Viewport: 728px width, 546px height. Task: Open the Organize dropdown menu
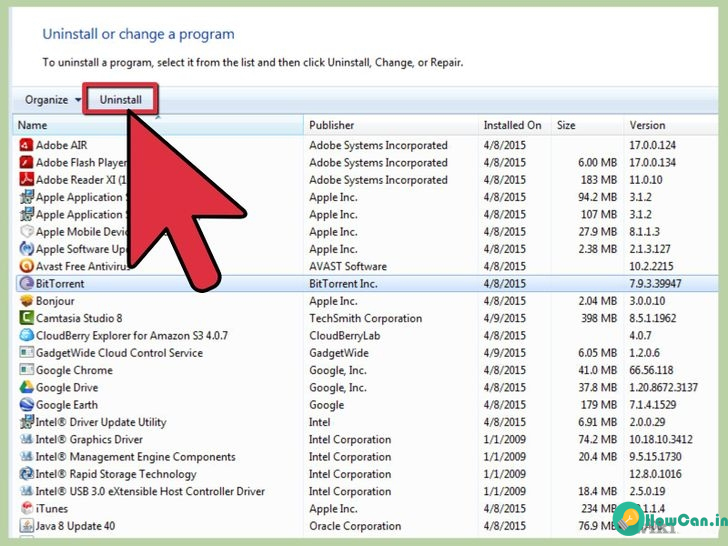tap(52, 100)
